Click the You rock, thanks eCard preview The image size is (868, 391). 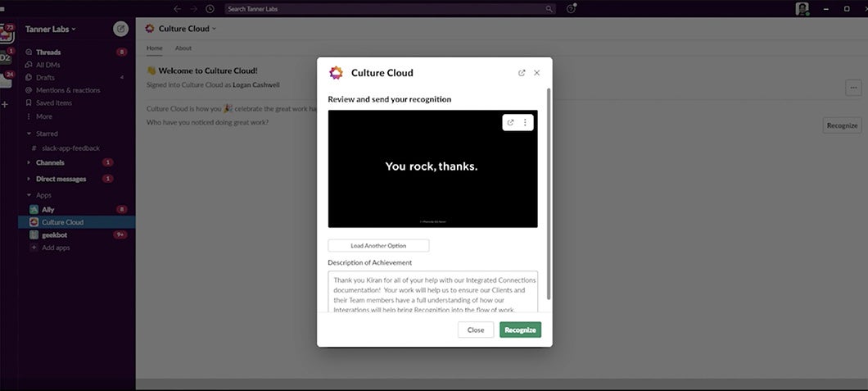(433, 168)
